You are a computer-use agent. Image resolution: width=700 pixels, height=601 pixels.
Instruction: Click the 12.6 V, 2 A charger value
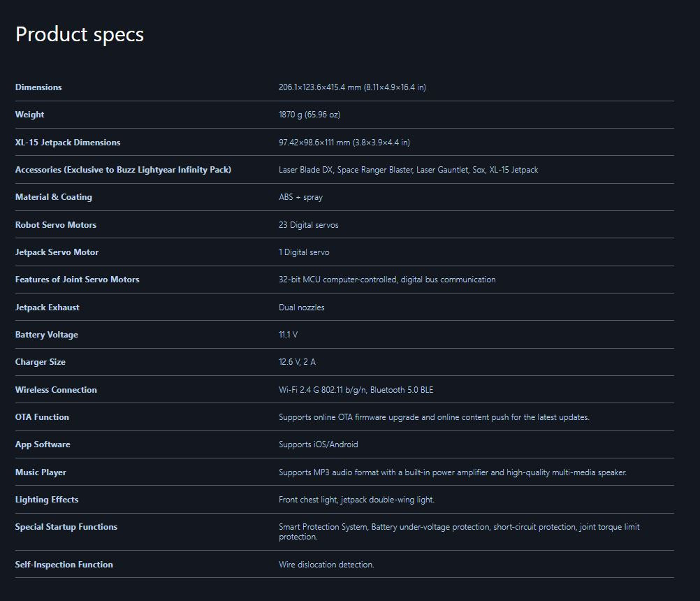click(x=297, y=362)
